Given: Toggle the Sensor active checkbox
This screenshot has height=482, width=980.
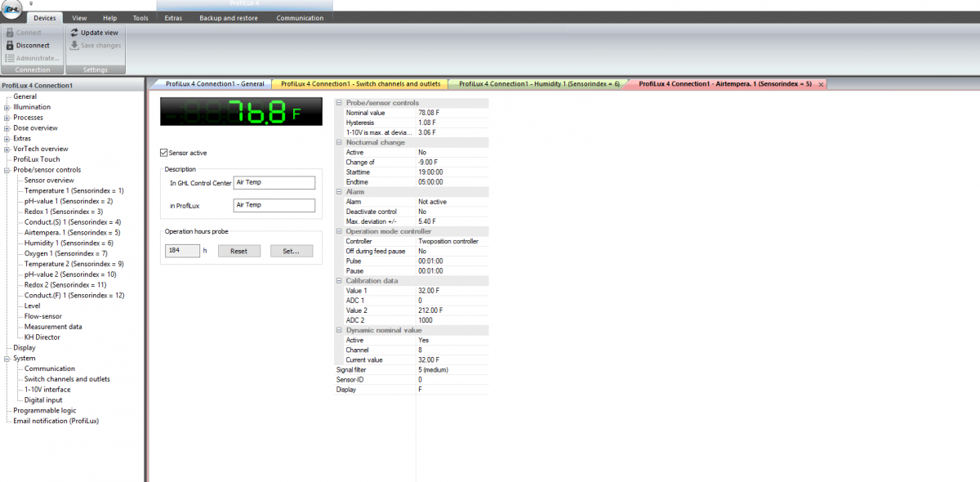Looking at the screenshot, I should click(x=164, y=153).
